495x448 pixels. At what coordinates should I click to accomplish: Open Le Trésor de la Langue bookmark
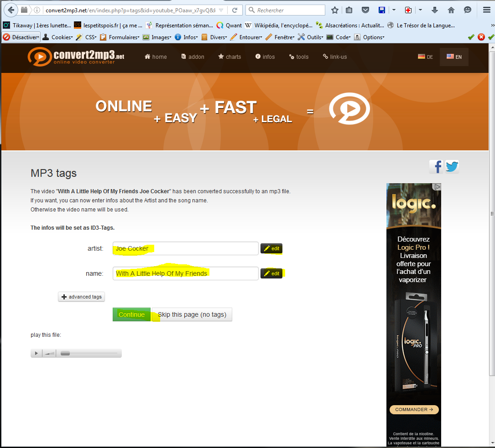pos(421,25)
